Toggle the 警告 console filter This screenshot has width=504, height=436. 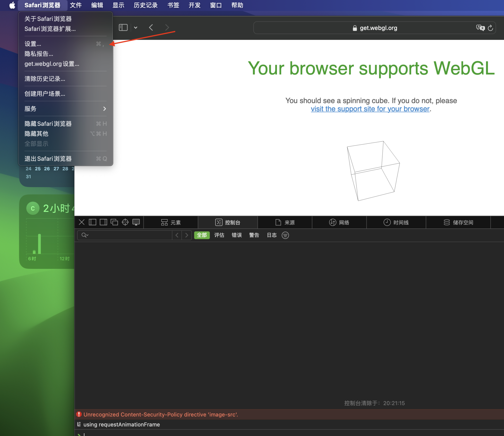pyautogui.click(x=254, y=235)
